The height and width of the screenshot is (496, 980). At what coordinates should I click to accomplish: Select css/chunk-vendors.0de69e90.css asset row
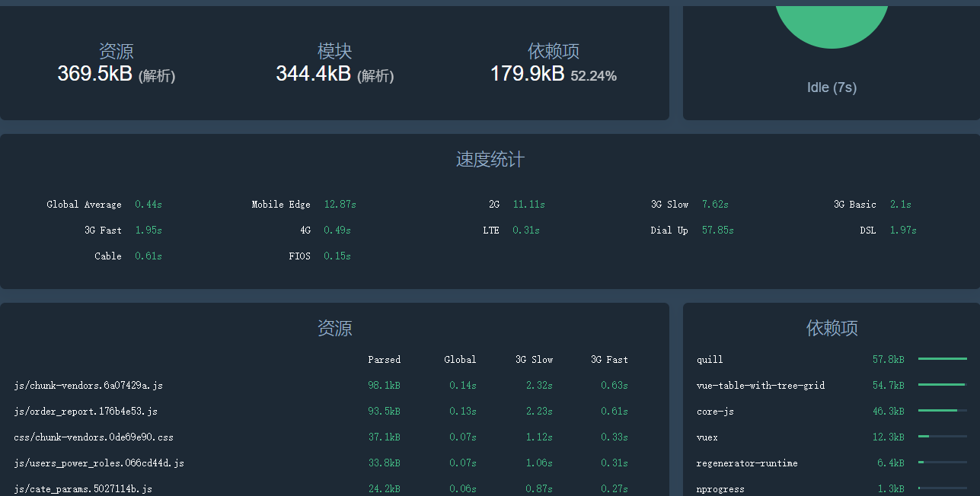(x=334, y=437)
